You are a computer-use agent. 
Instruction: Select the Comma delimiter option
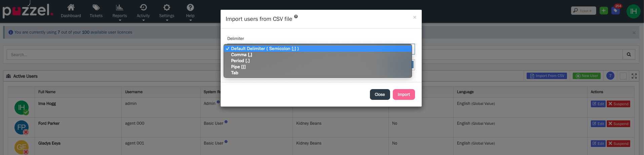[241, 55]
